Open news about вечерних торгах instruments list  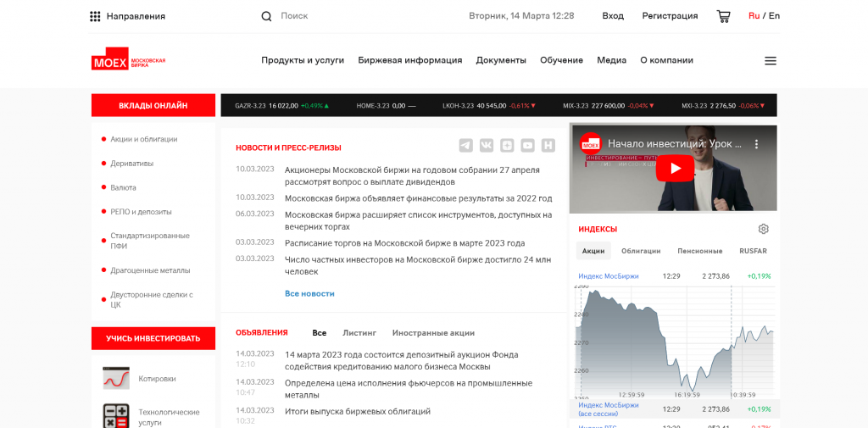(419, 220)
